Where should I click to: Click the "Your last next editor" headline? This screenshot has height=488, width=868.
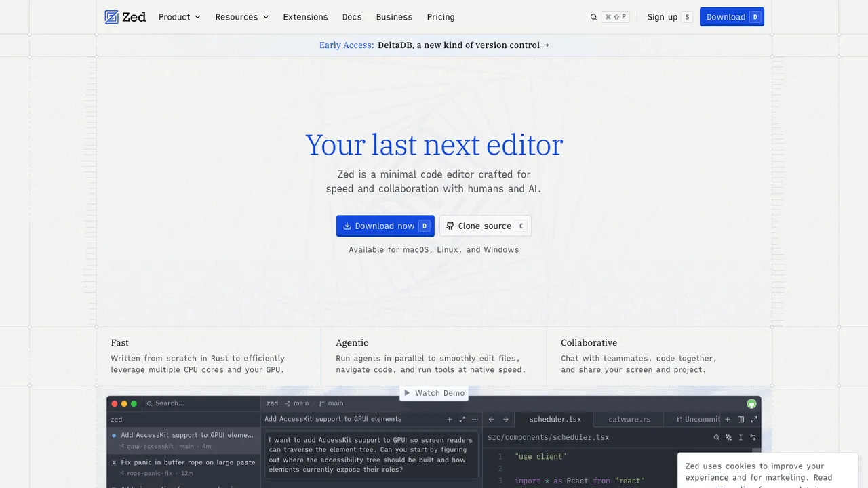434,145
